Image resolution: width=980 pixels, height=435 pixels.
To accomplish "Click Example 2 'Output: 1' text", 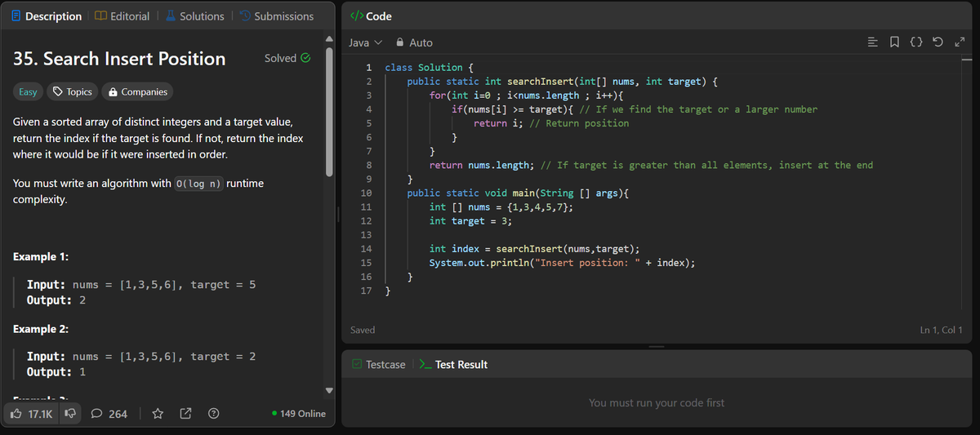I will [57, 371].
